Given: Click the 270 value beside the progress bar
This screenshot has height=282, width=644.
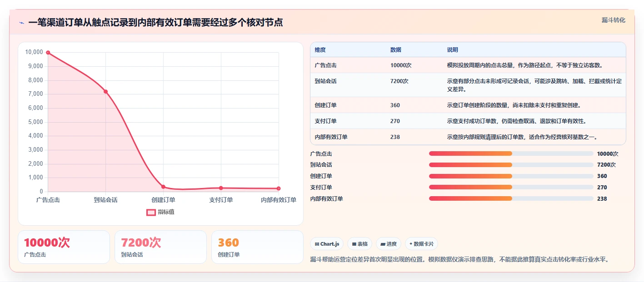Looking at the screenshot, I should (x=602, y=187).
